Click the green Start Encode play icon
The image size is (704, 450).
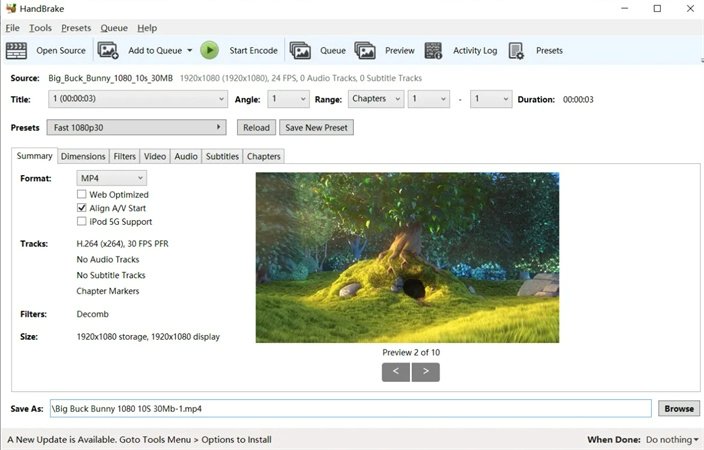pyautogui.click(x=209, y=50)
